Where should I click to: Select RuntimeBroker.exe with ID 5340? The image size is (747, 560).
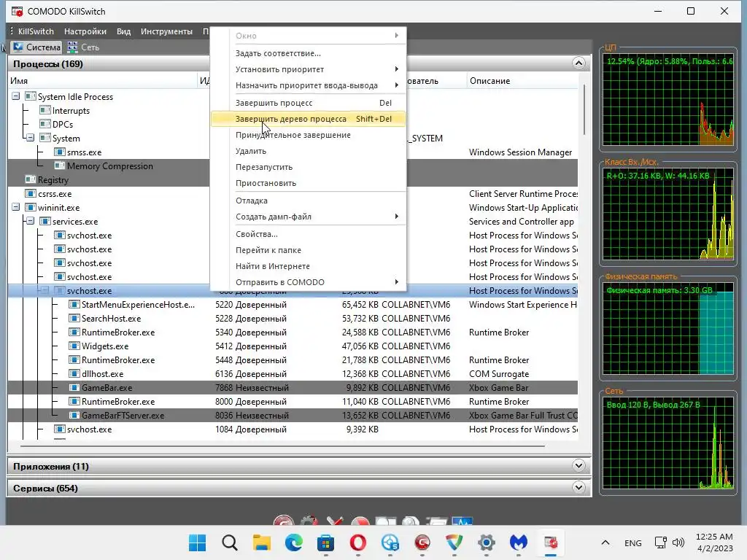pos(118,332)
